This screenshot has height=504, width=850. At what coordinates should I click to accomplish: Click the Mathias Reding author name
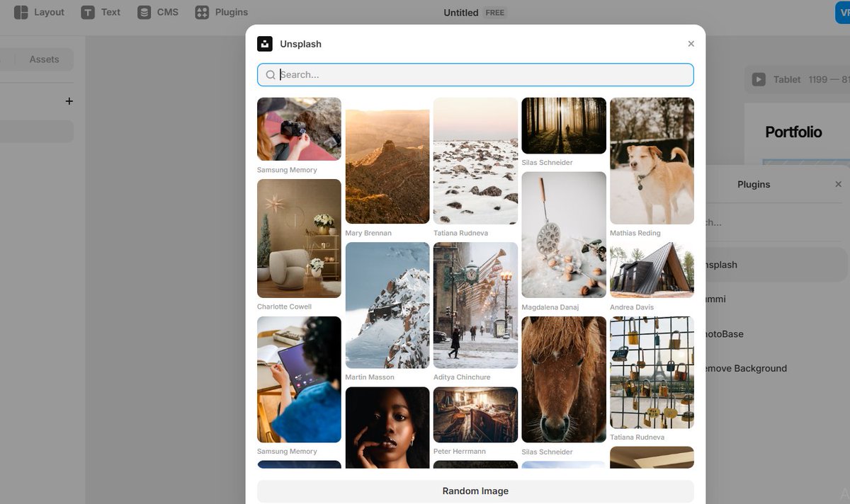[635, 233]
